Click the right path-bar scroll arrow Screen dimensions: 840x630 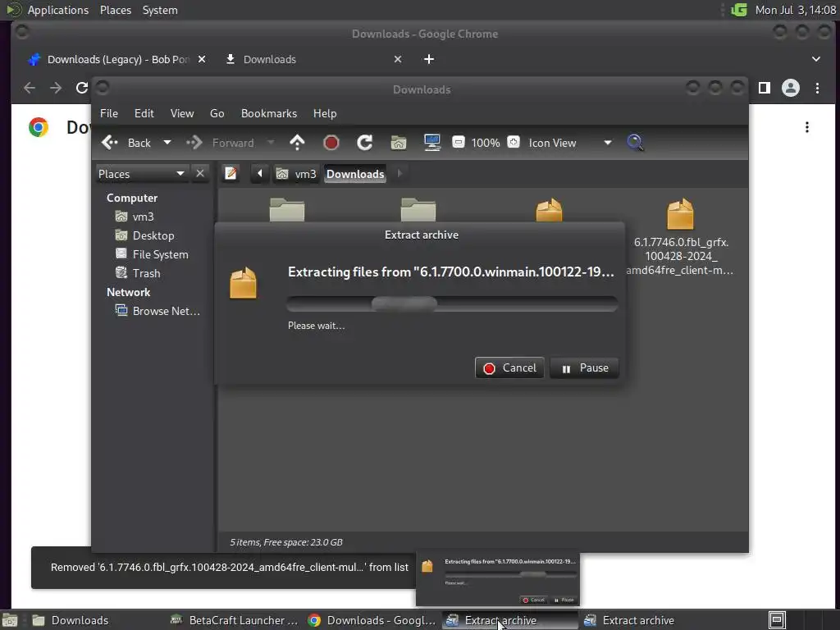399,174
